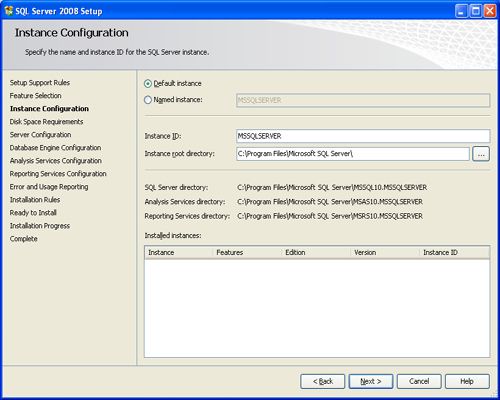Click the < Back button

pyautogui.click(x=322, y=381)
